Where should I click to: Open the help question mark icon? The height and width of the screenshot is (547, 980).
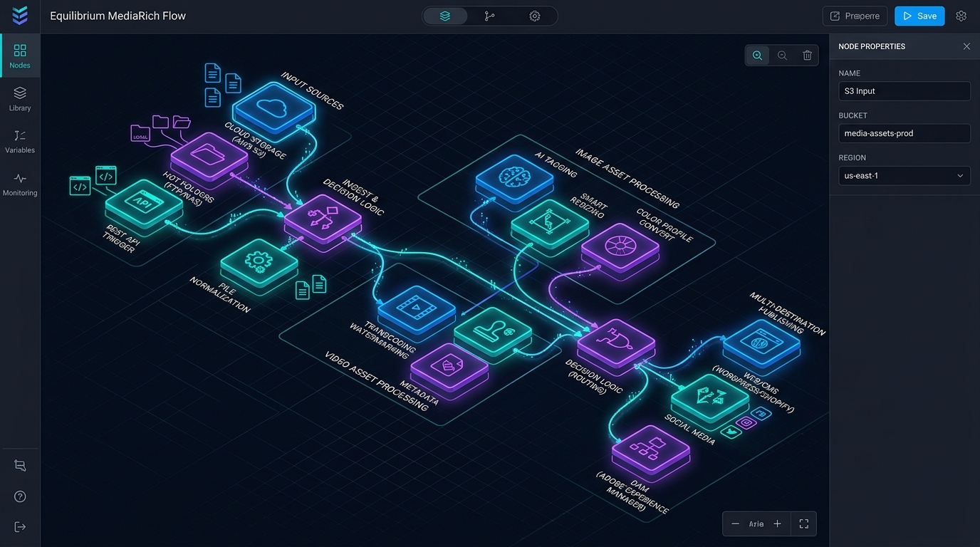20,496
